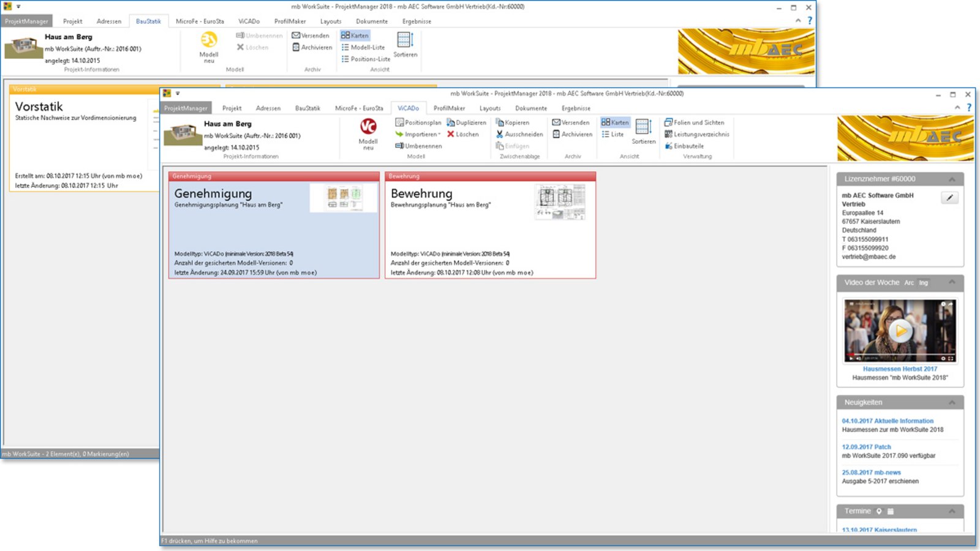Collapse ribbon in back window
The width and height of the screenshot is (980, 551).
(798, 20)
